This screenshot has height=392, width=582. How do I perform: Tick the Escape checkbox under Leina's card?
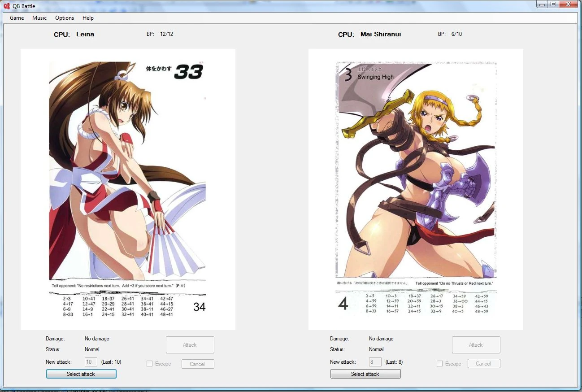tap(150, 364)
